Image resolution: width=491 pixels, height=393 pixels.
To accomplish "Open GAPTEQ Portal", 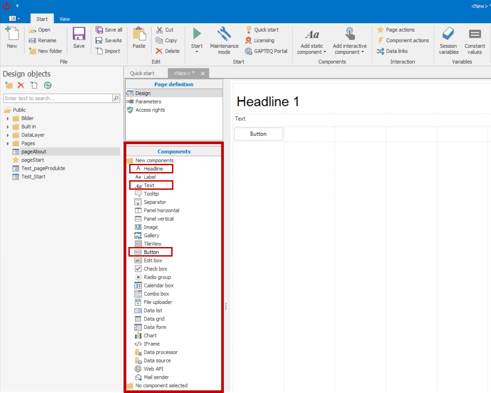I will [266, 51].
